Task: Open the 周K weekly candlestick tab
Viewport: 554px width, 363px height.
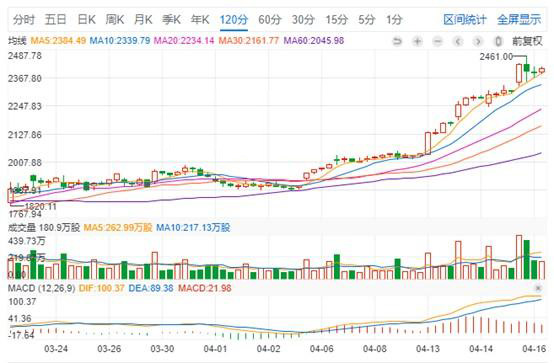Action: point(115,19)
